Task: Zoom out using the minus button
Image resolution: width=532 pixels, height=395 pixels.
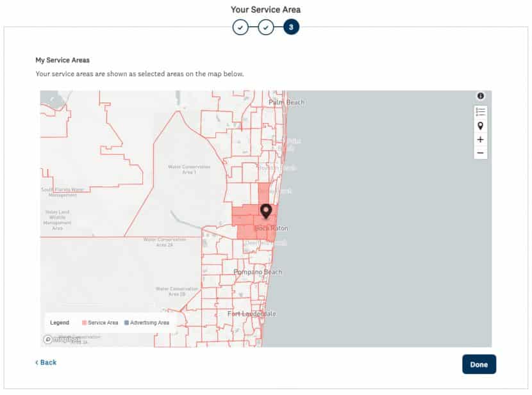Action: (480, 153)
